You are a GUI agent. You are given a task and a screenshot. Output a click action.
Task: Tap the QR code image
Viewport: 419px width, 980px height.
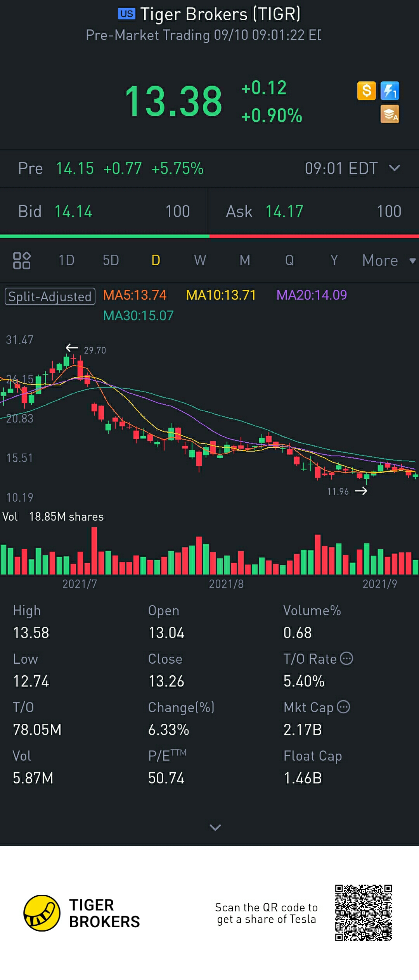(x=364, y=913)
